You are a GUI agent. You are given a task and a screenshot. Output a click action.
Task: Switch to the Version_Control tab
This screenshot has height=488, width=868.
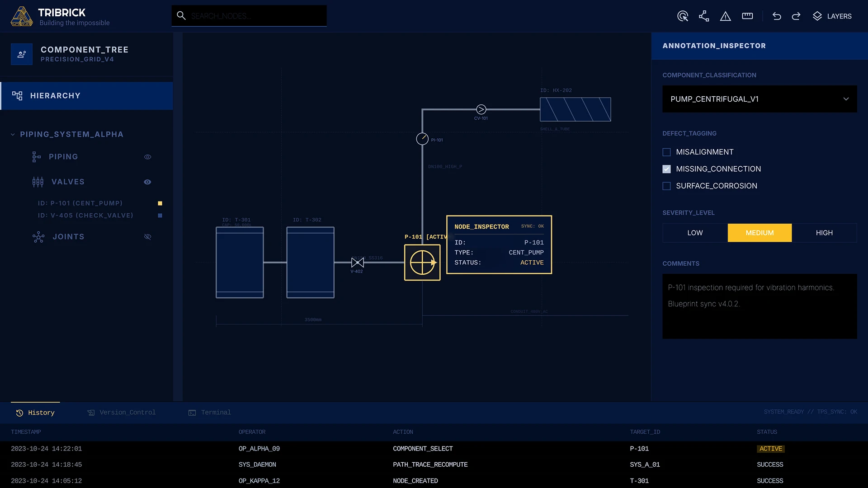coord(122,413)
